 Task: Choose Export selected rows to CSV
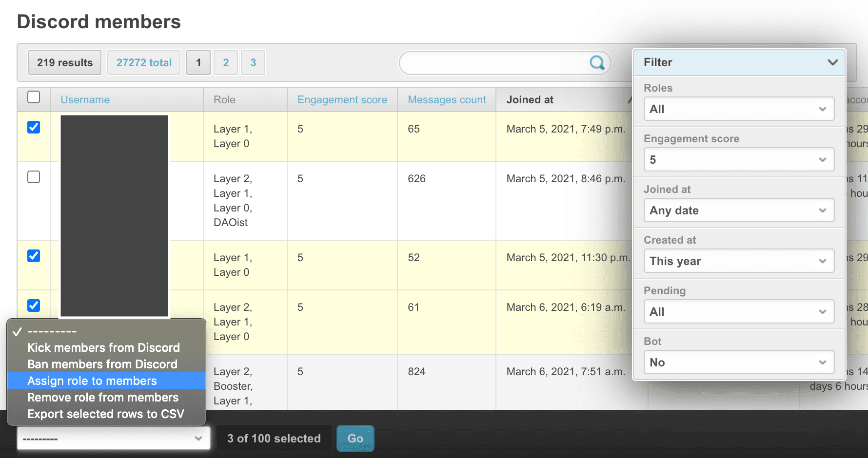(x=106, y=414)
